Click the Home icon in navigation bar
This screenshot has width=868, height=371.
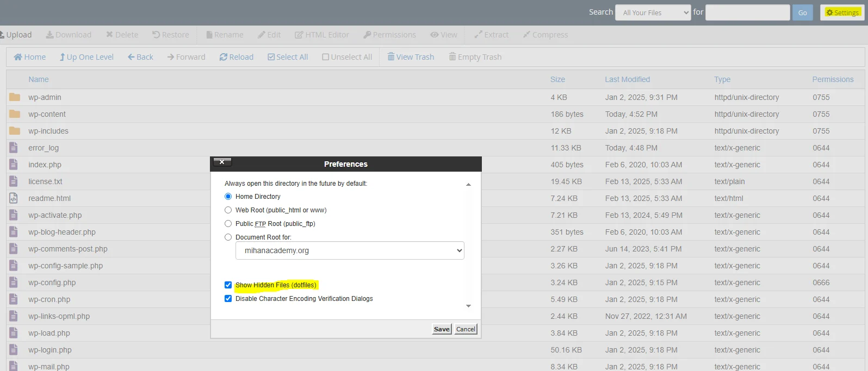(18, 57)
